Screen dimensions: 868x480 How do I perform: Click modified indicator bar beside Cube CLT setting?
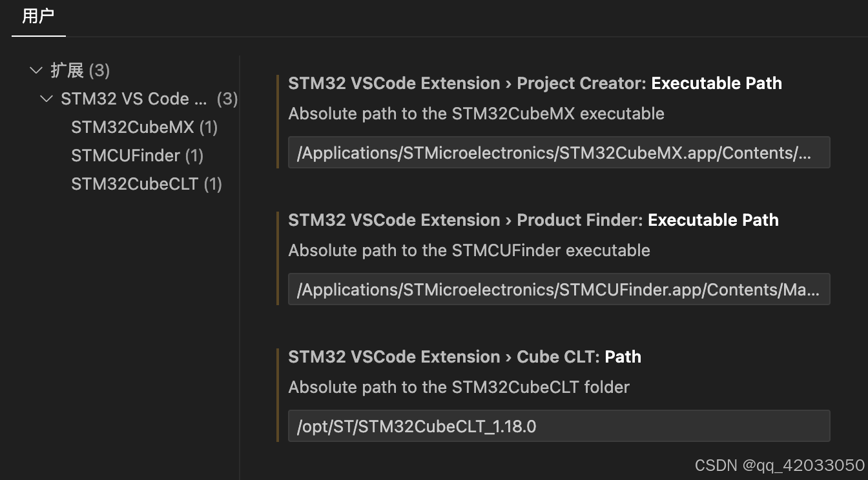coord(278,395)
